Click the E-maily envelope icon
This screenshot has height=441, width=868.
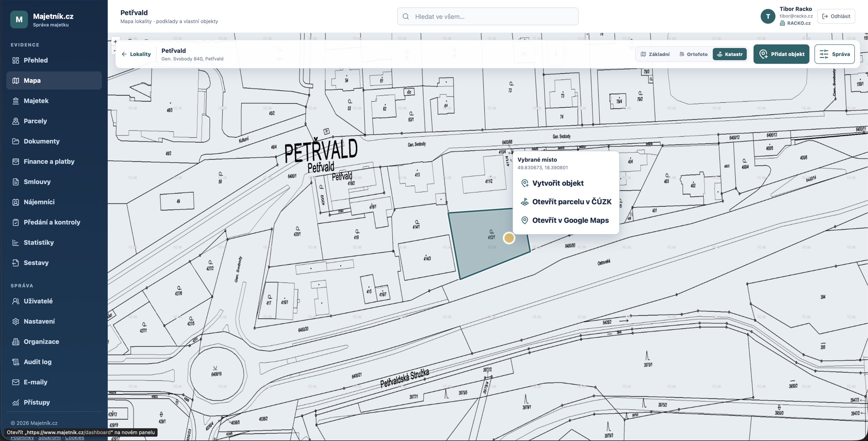click(16, 382)
